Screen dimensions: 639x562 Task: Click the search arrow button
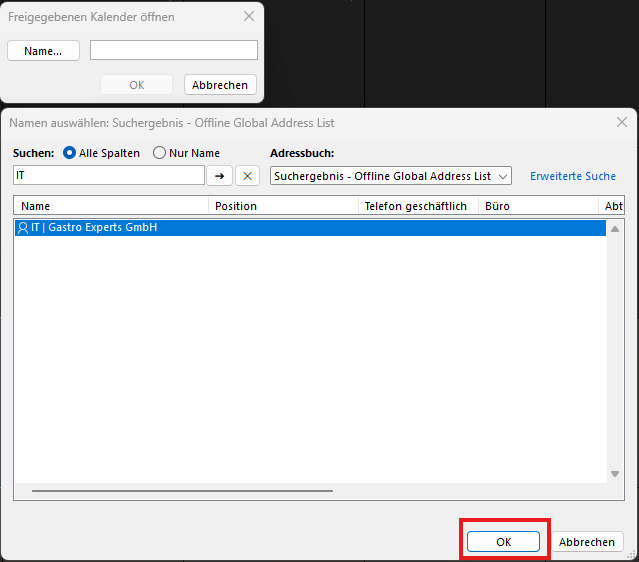(219, 176)
